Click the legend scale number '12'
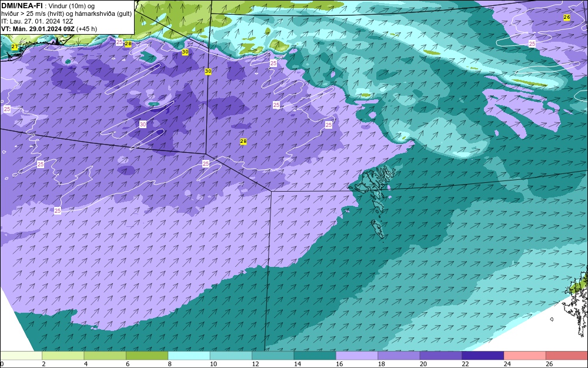This screenshot has width=588, height=368. (255, 364)
